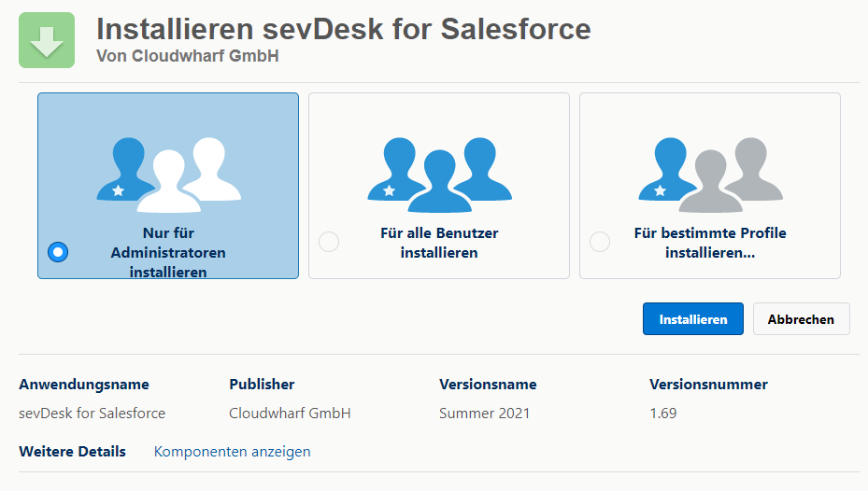Select the 'Für bestimmte Profile' radio button
Image resolution: width=868 pixels, height=491 pixels.
click(x=600, y=243)
